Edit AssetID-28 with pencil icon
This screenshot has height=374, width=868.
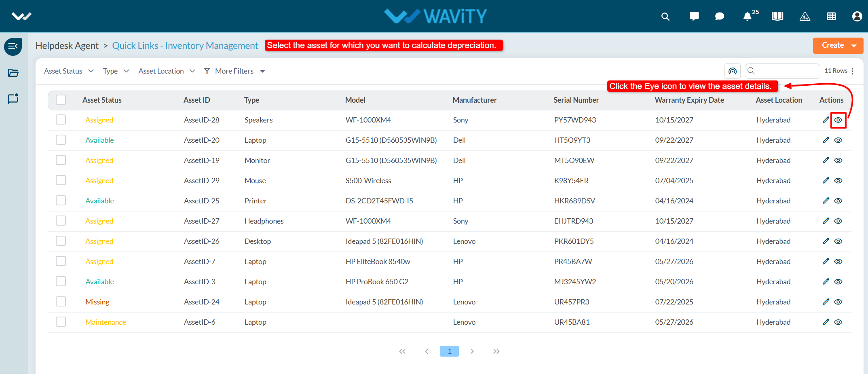click(x=826, y=120)
